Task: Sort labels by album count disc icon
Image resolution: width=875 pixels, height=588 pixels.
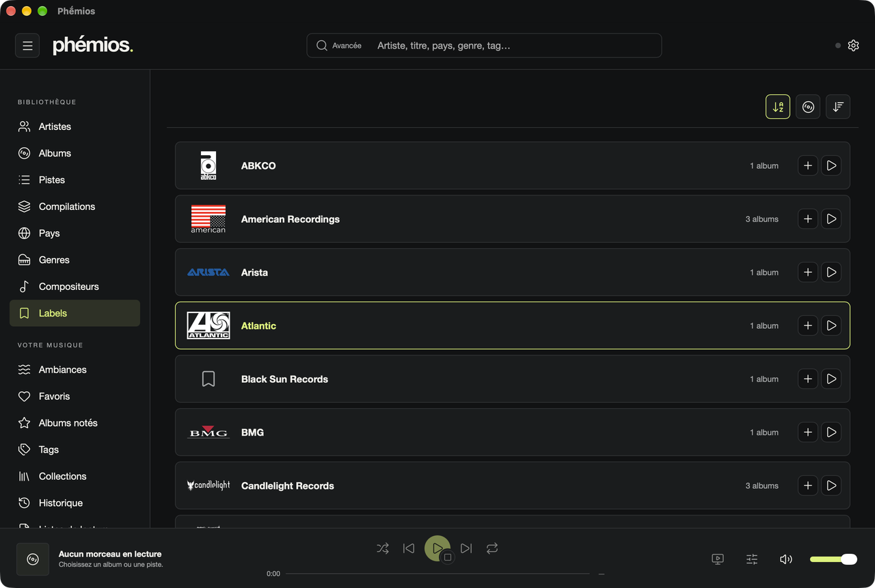Action: (x=808, y=107)
